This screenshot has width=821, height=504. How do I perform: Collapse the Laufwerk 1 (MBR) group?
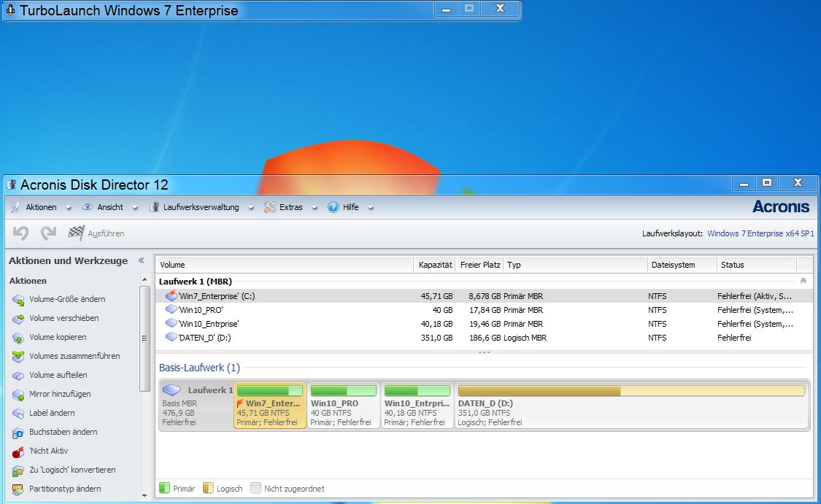tap(803, 281)
